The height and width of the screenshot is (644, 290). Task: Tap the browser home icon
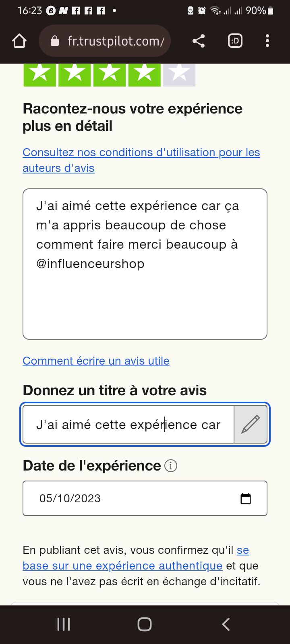click(19, 41)
